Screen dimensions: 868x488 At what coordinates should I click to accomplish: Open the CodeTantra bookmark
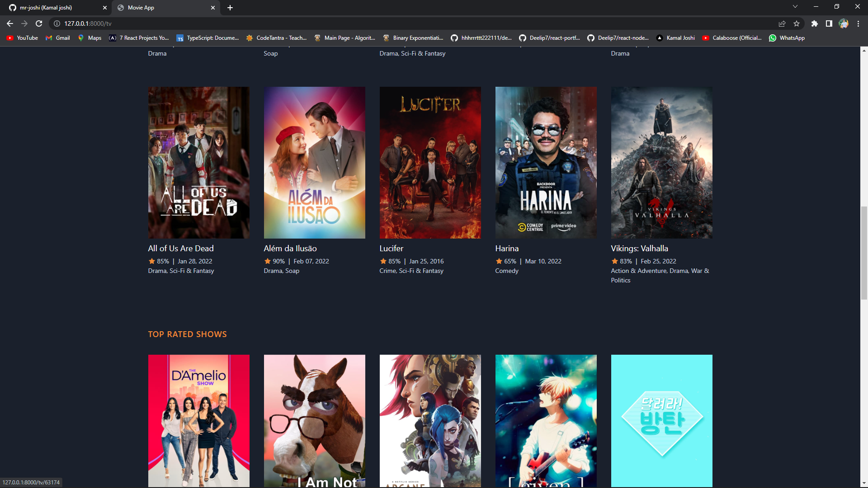[277, 38]
